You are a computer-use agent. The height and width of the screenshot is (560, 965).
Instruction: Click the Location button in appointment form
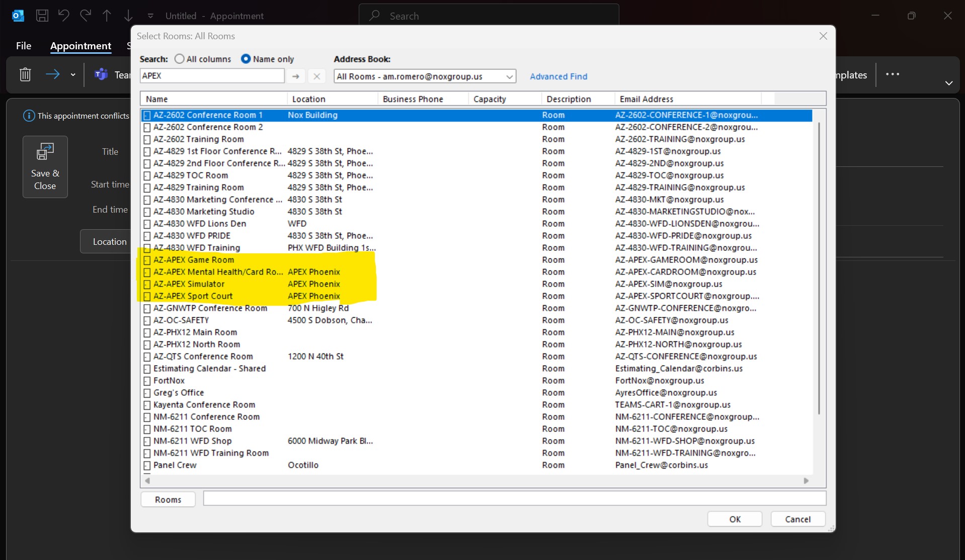point(106,242)
